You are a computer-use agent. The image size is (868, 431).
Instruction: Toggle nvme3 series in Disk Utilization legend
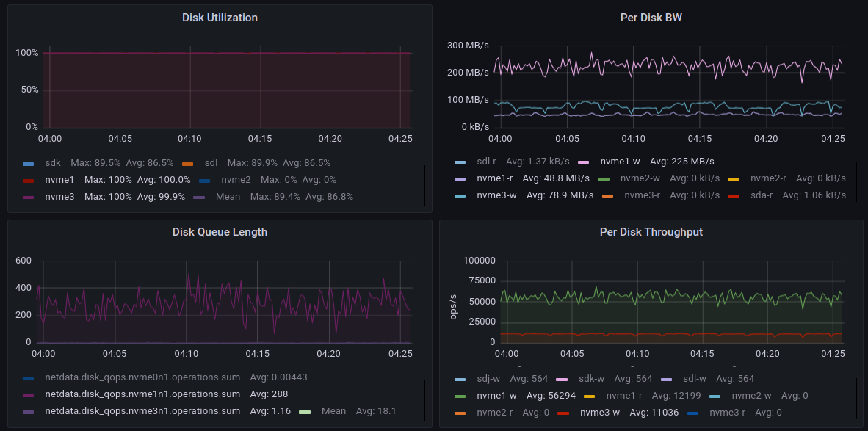click(x=59, y=197)
